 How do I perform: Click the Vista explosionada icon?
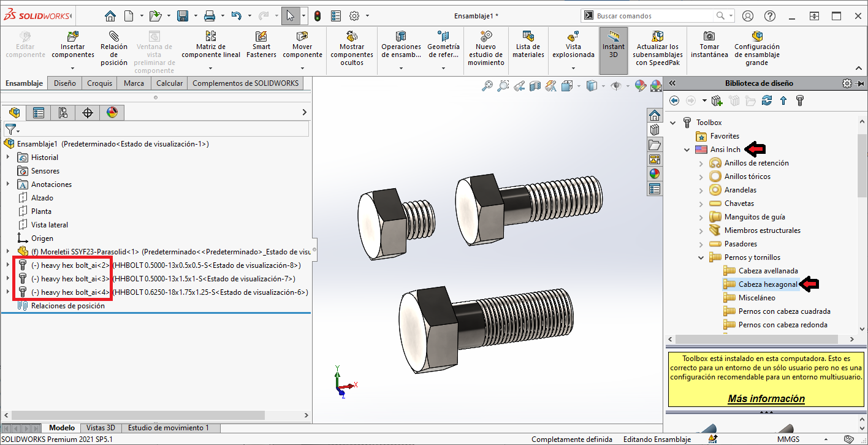(x=573, y=37)
